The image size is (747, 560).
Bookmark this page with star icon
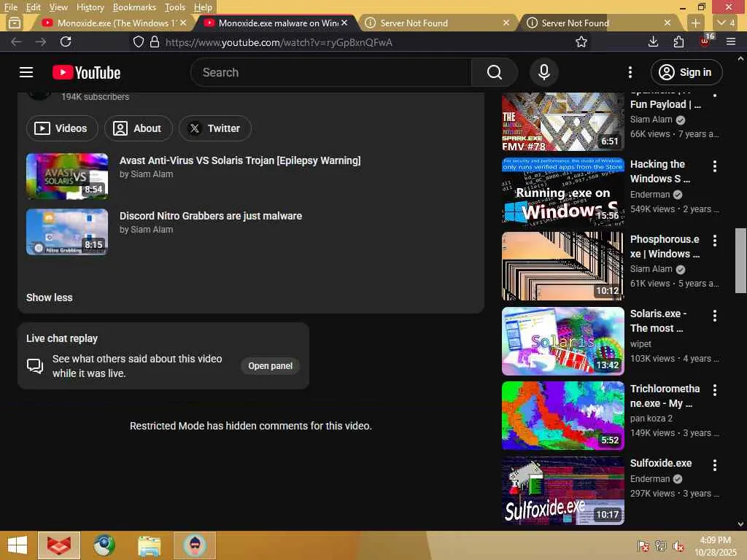click(581, 42)
